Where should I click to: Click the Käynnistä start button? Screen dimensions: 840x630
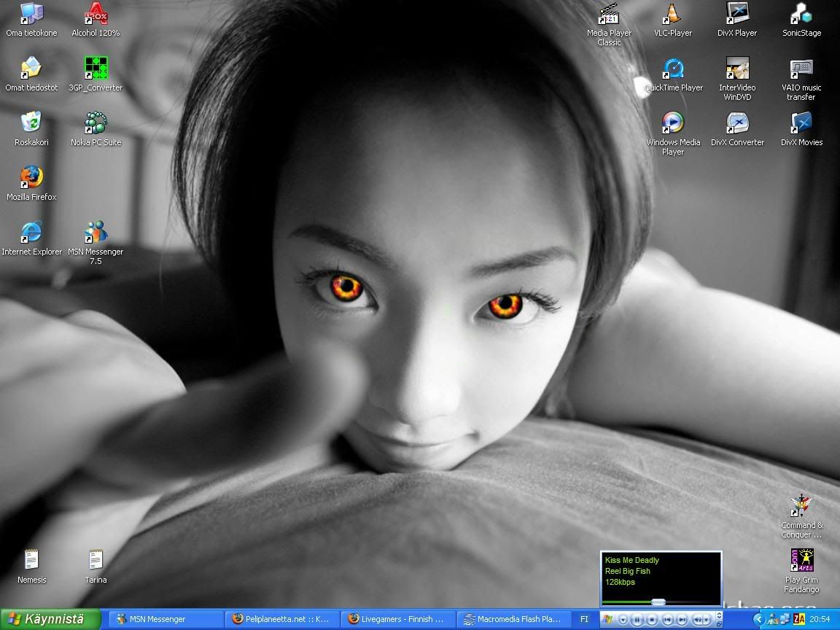50,619
